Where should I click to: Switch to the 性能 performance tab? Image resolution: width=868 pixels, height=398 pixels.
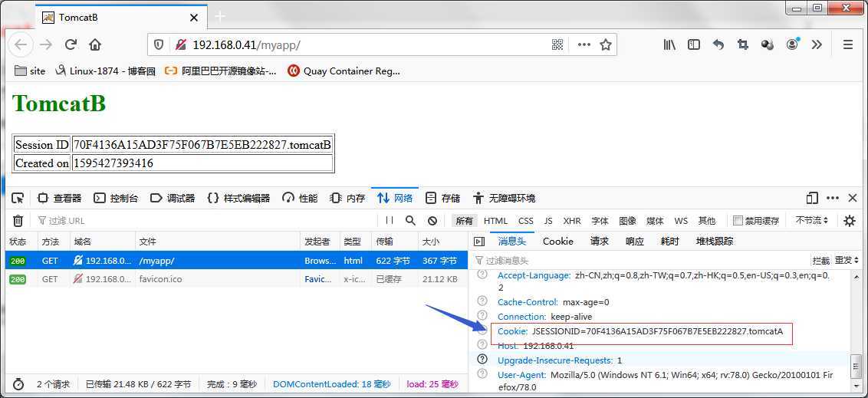[x=300, y=198]
